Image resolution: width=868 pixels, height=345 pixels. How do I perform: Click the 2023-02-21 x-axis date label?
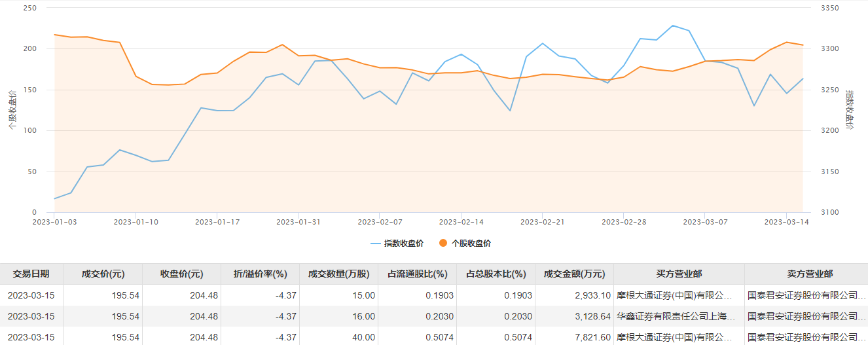[x=542, y=222]
